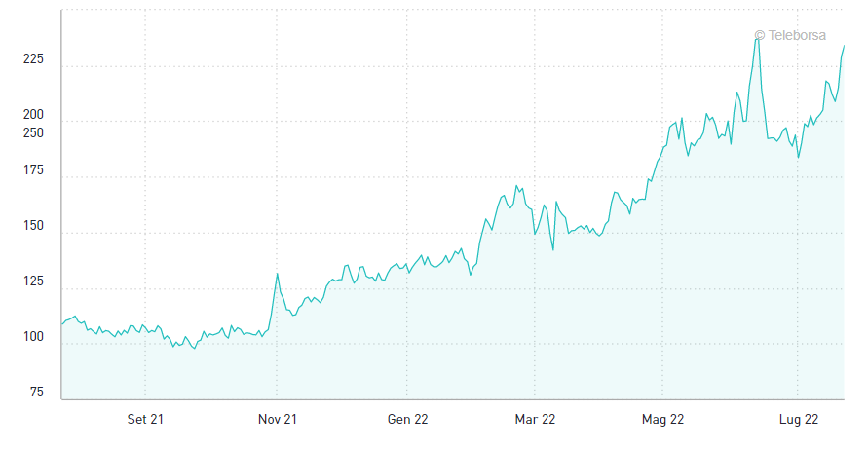Screen dimensions: 868x449
Task: Click the price spike peak near Nov 21
Action: [278, 274]
